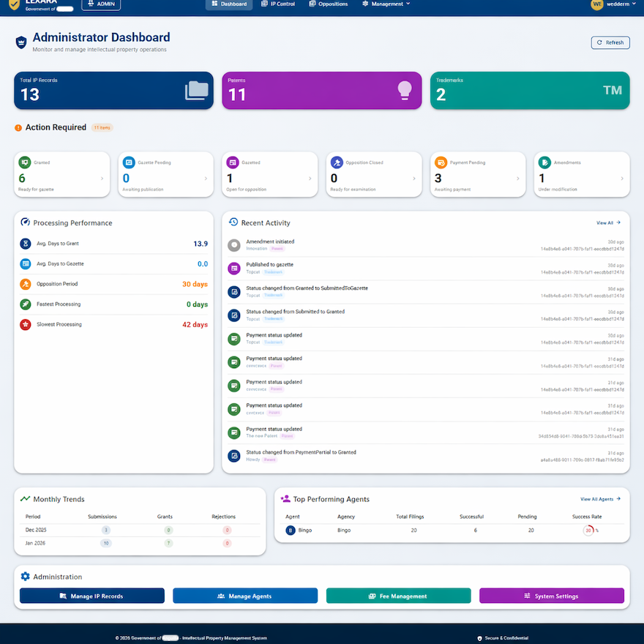Click the WE user avatar
Screen dimensions: 644x644
596,4
